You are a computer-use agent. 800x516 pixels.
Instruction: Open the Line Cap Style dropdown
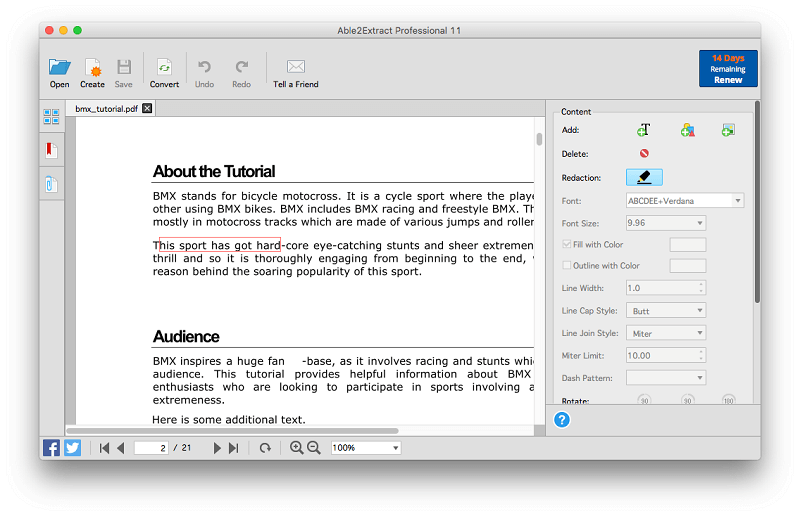click(666, 311)
